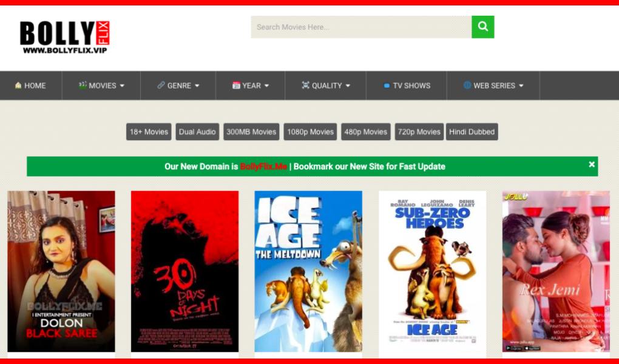Open the YEAR menu label

point(251,86)
